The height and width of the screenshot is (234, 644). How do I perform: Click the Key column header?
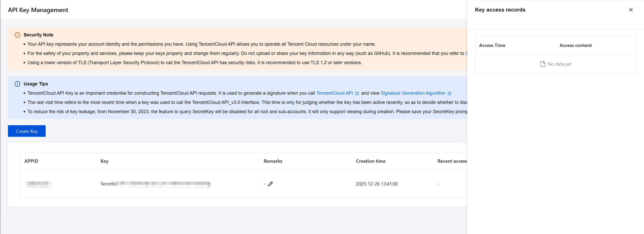[x=104, y=161]
